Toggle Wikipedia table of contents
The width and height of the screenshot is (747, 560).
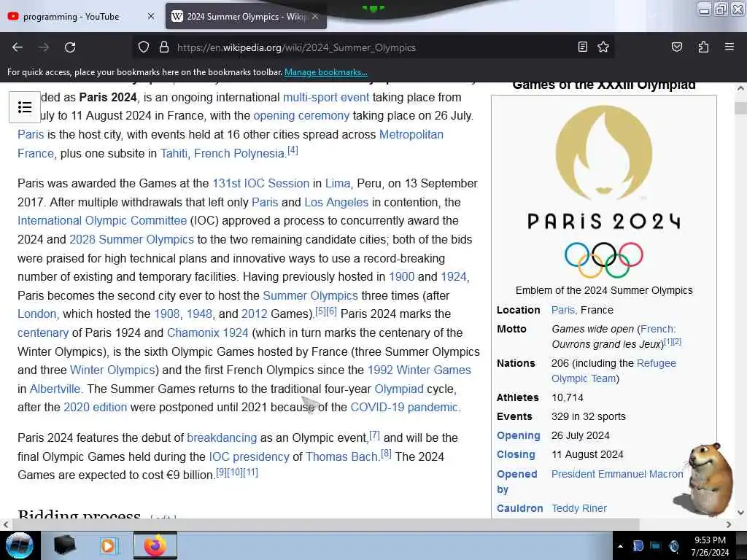(x=25, y=107)
